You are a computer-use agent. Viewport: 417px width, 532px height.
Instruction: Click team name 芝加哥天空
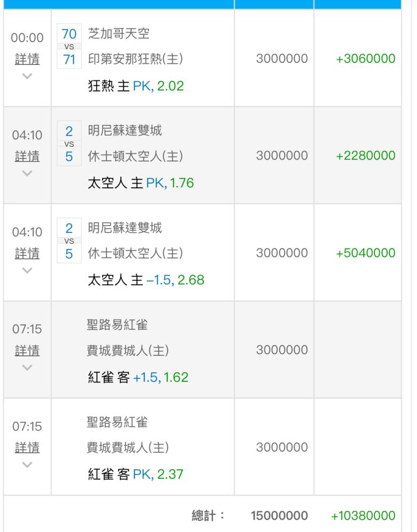click(119, 33)
